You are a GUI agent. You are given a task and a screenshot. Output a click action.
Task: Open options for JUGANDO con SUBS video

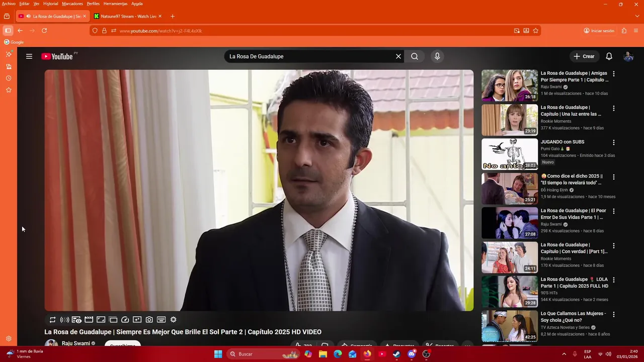pyautogui.click(x=613, y=143)
